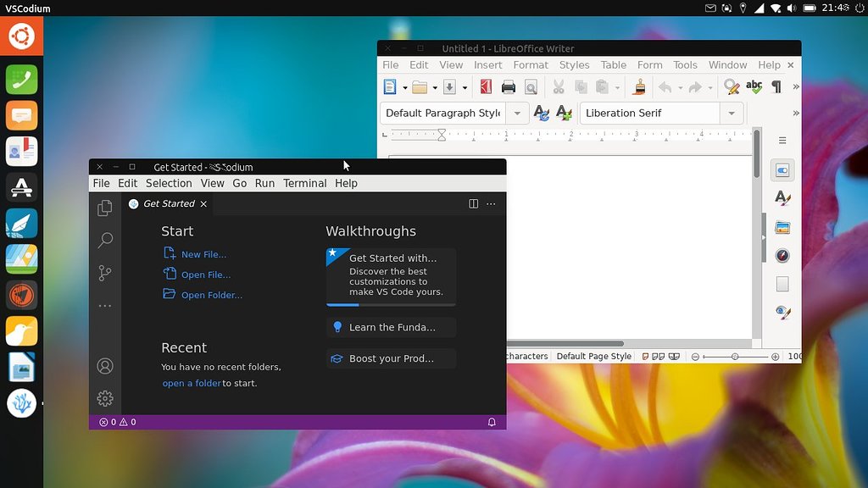
Task: Click the Print icon in Writer toolbar
Action: click(x=509, y=87)
